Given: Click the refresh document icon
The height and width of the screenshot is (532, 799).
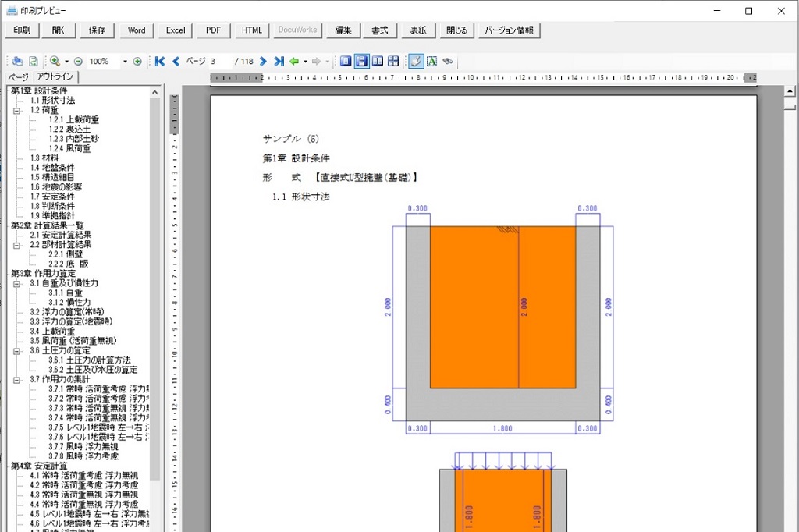Looking at the screenshot, I should (33, 61).
